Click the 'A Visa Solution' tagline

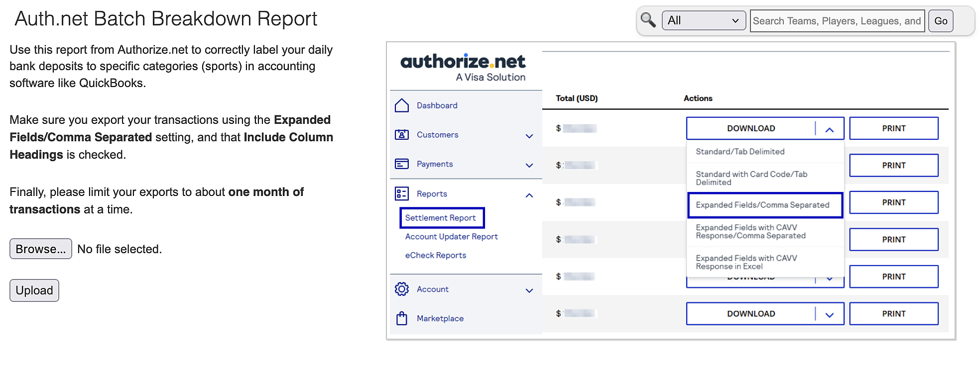pos(490,77)
